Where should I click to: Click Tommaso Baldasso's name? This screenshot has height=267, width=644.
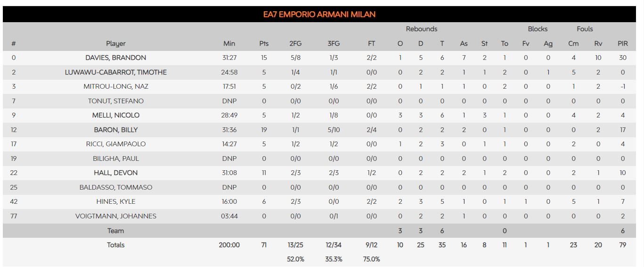[x=115, y=187]
